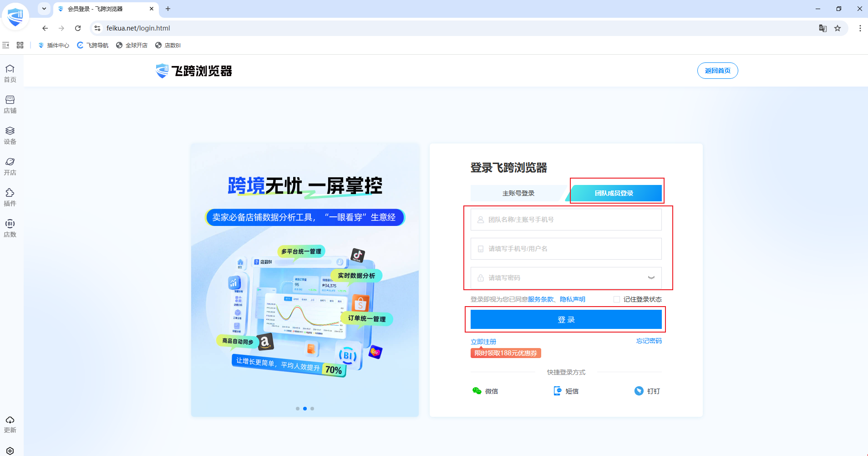868x456 pixels.
Task: Check the 记住登录状态 checkbox
Action: (617, 299)
